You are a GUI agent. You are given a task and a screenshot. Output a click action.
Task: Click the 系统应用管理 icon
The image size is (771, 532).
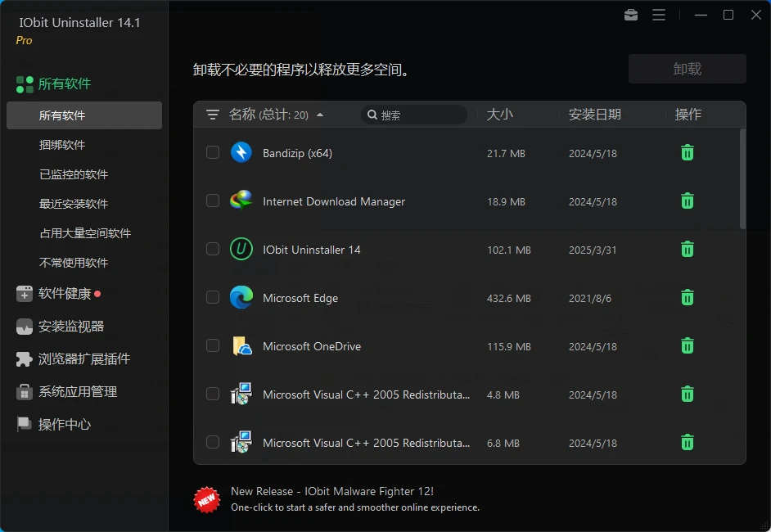[24, 392]
